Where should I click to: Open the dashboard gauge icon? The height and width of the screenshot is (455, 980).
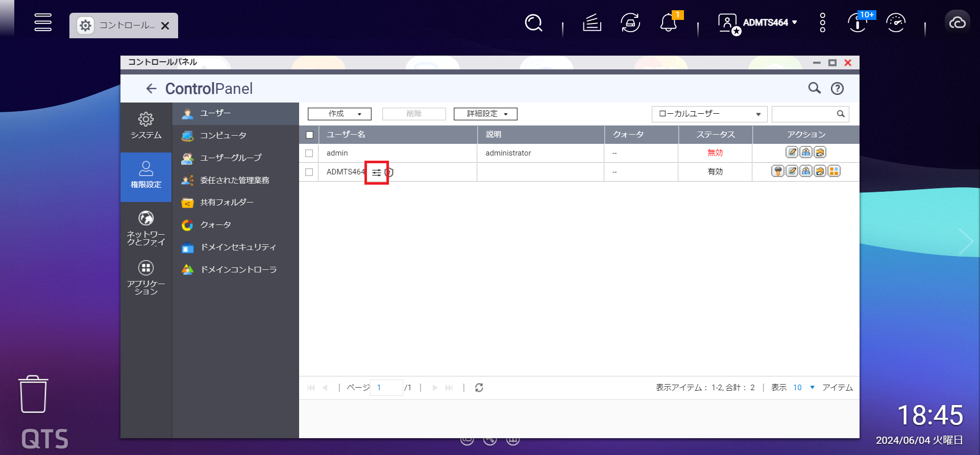(896, 22)
